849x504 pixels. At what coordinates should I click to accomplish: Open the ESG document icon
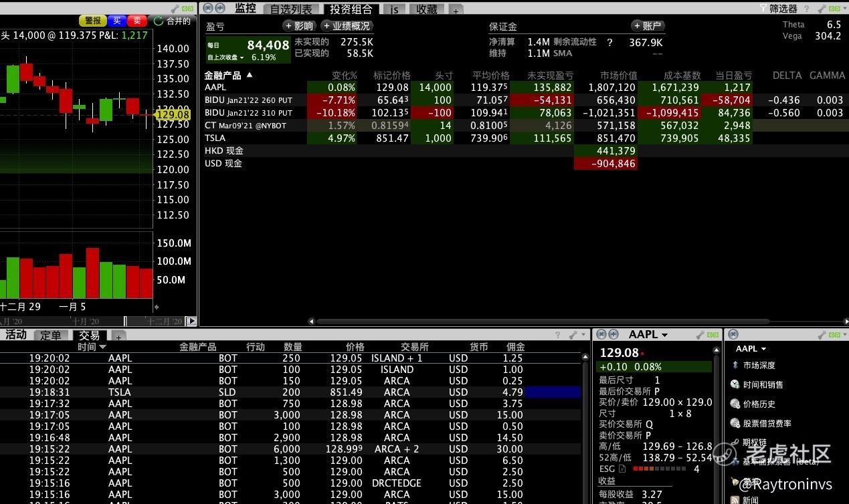(622, 469)
